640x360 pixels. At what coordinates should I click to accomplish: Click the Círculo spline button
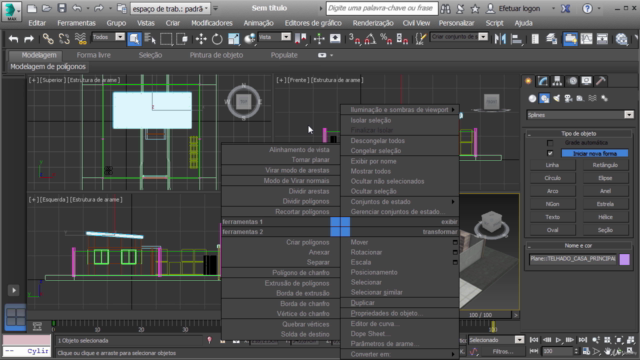tap(552, 178)
